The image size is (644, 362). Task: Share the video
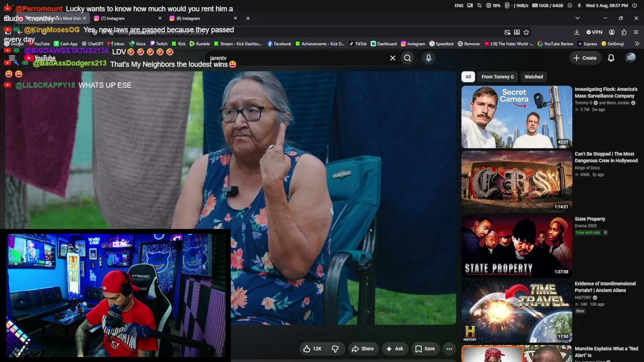362,349
